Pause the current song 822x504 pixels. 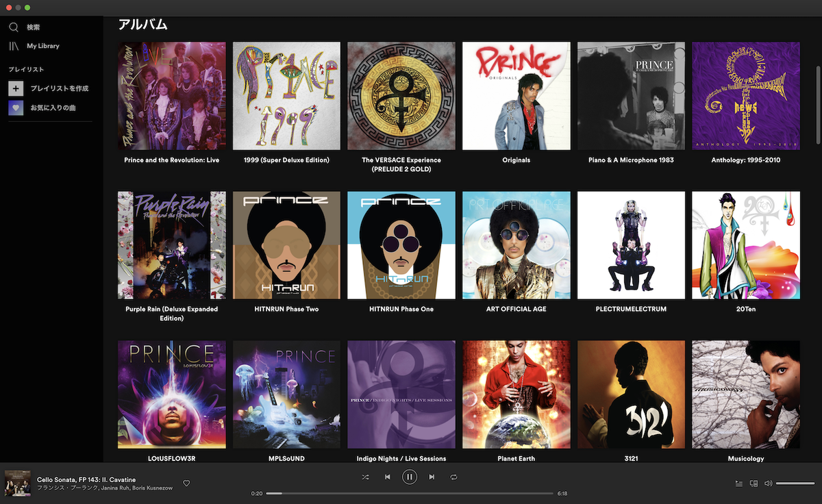point(410,477)
